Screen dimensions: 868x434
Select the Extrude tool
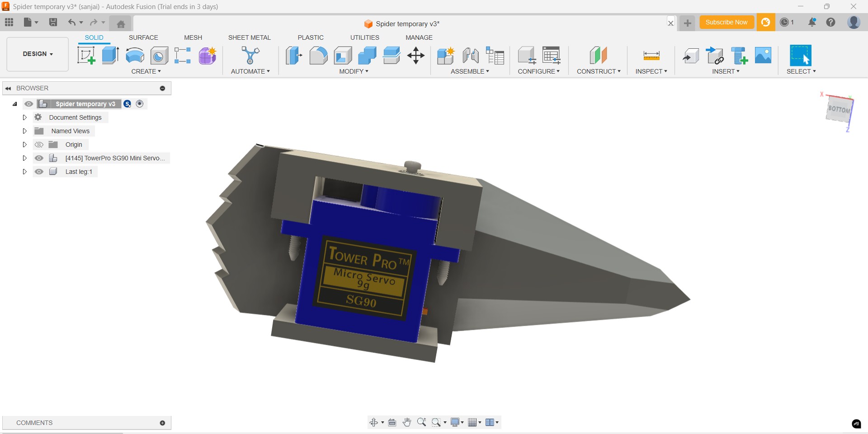click(110, 56)
